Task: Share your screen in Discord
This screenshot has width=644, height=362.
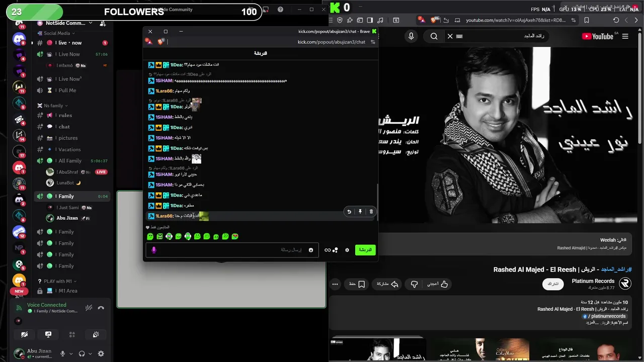Action: pos(48,334)
